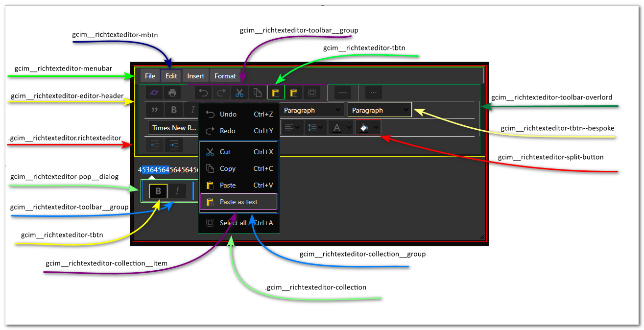Click the more options ellipsis button
This screenshot has width=644, height=330.
(x=373, y=93)
